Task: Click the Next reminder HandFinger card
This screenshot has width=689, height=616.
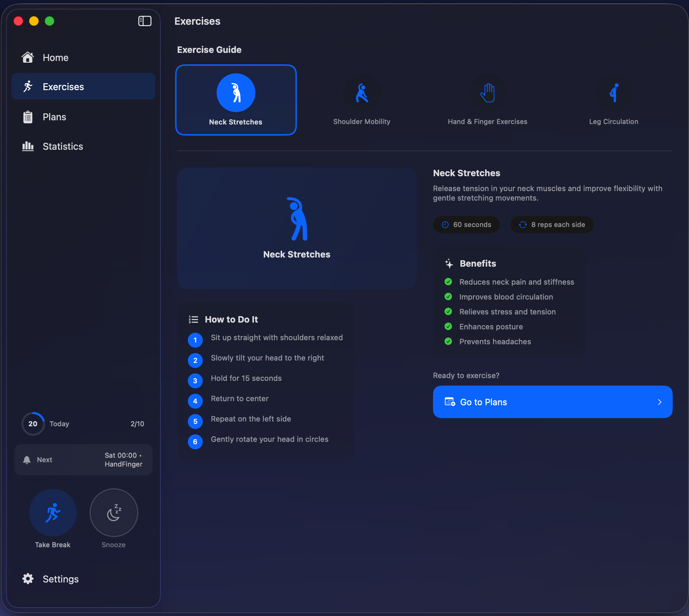Action: [83, 460]
